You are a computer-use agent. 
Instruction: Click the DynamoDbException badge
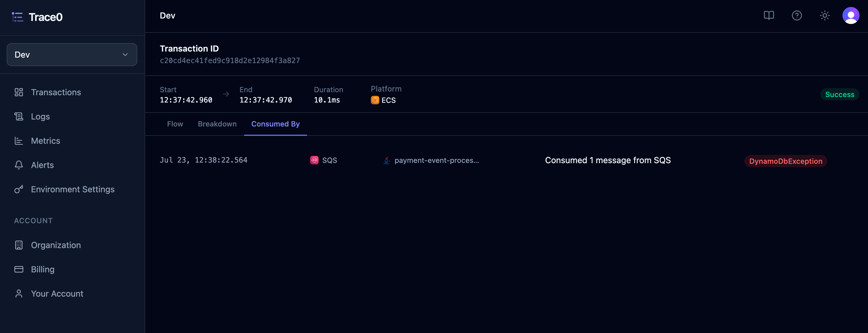(785, 161)
